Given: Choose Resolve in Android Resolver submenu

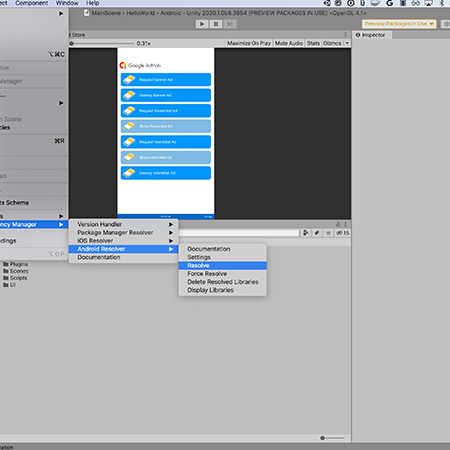Looking at the screenshot, I should coord(222,266).
